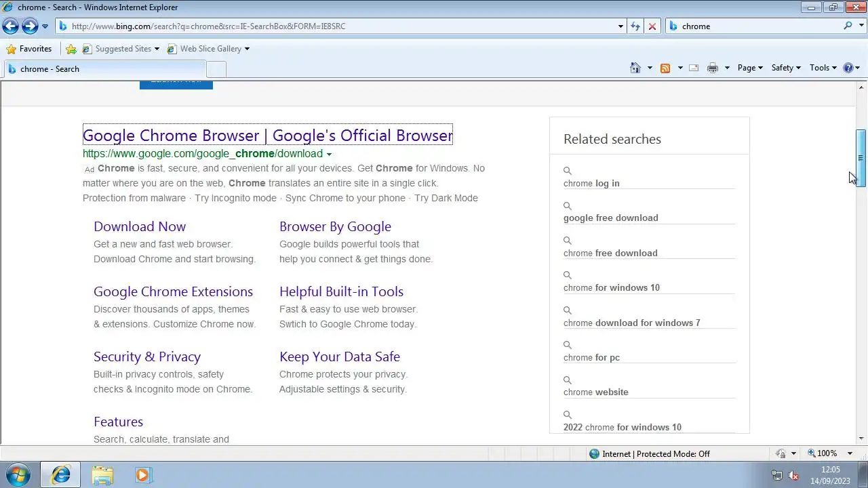Select related search 'chrome for windows 10'

coord(612,288)
